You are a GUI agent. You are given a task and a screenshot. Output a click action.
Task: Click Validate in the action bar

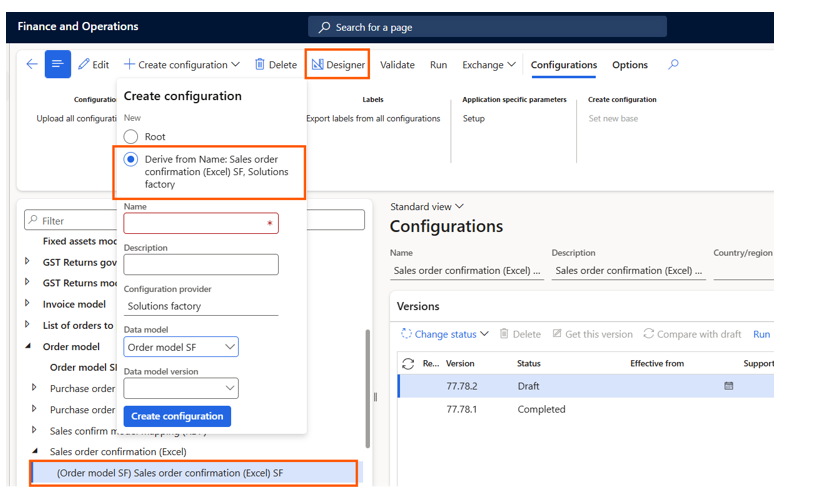coord(397,65)
